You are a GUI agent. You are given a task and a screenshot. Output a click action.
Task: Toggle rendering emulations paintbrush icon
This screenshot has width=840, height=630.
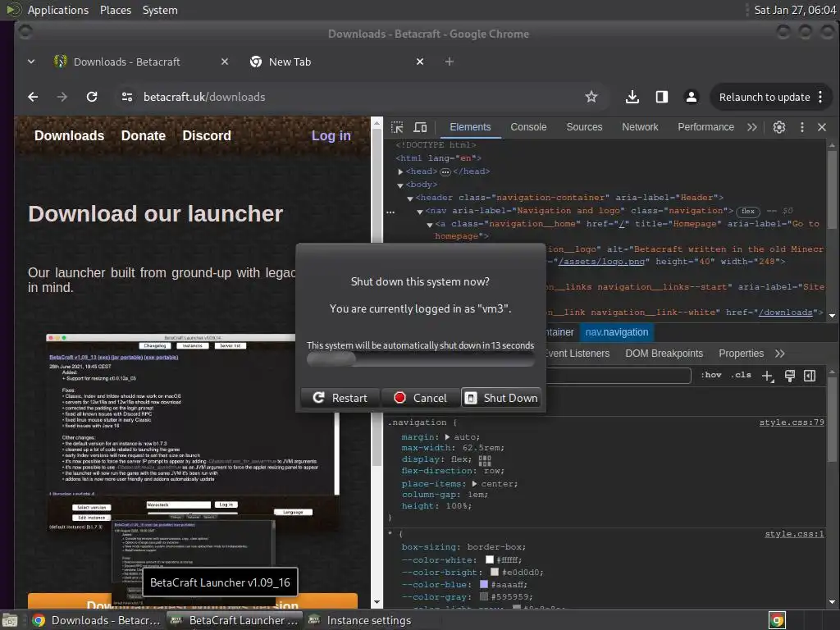(x=790, y=376)
